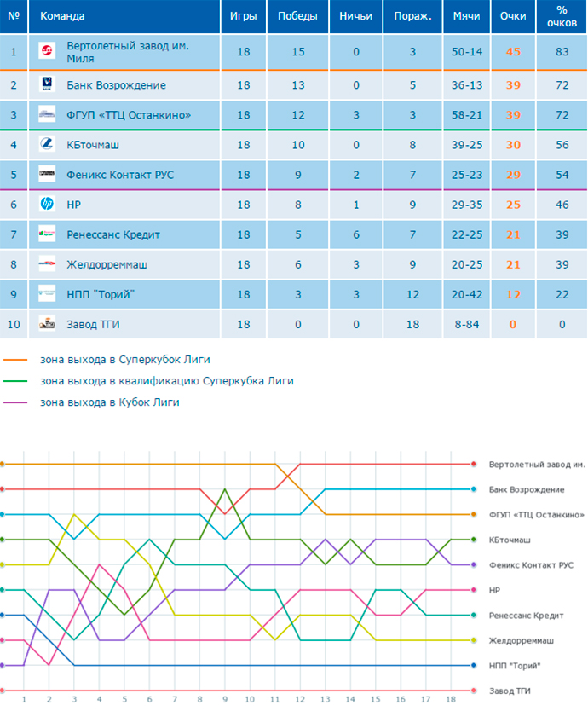This screenshot has width=588, height=711.
Task: Click the Желдорреммаш team logo
Action: point(47,264)
